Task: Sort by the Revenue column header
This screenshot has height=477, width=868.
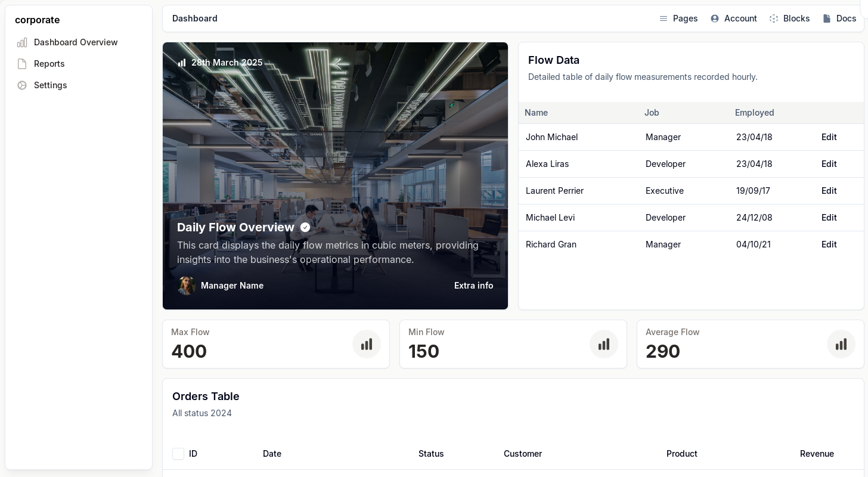Action: tap(817, 454)
